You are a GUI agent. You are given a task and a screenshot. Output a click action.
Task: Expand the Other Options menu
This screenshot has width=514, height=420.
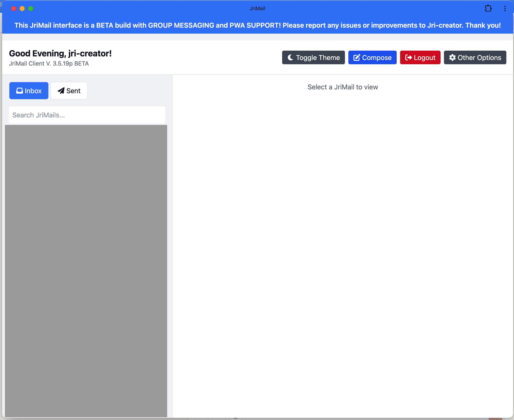tap(475, 57)
